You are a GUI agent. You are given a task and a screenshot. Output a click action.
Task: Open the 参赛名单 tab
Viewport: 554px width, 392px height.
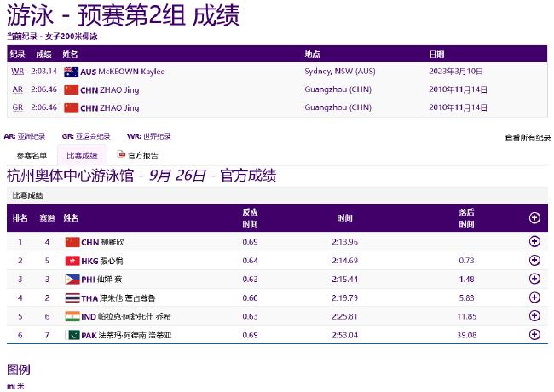coord(32,155)
